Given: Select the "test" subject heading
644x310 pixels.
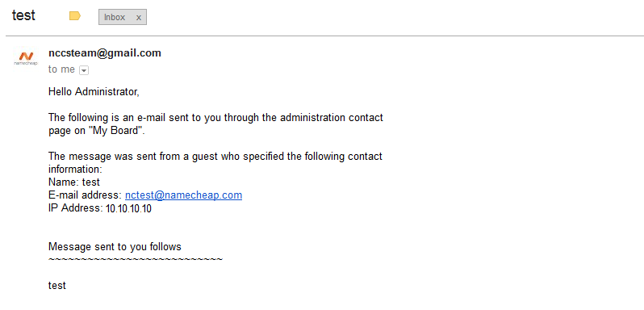Looking at the screenshot, I should click(23, 15).
